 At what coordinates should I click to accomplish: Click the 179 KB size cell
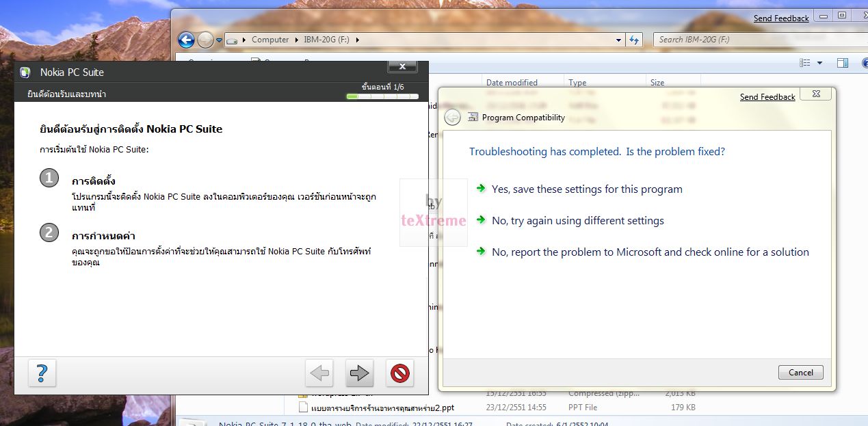tap(682, 408)
